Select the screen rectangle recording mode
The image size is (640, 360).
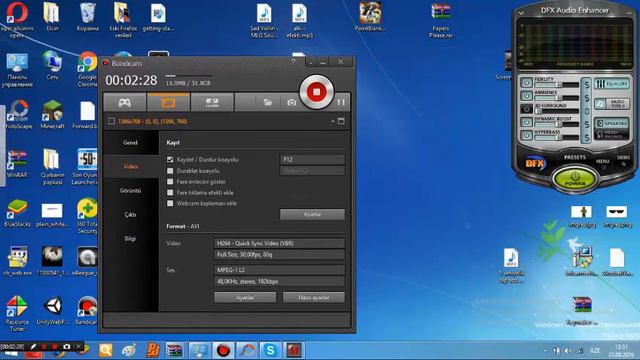(x=168, y=102)
